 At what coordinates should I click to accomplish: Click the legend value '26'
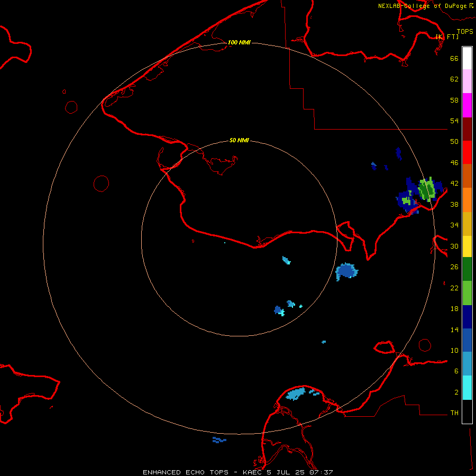coord(454,267)
